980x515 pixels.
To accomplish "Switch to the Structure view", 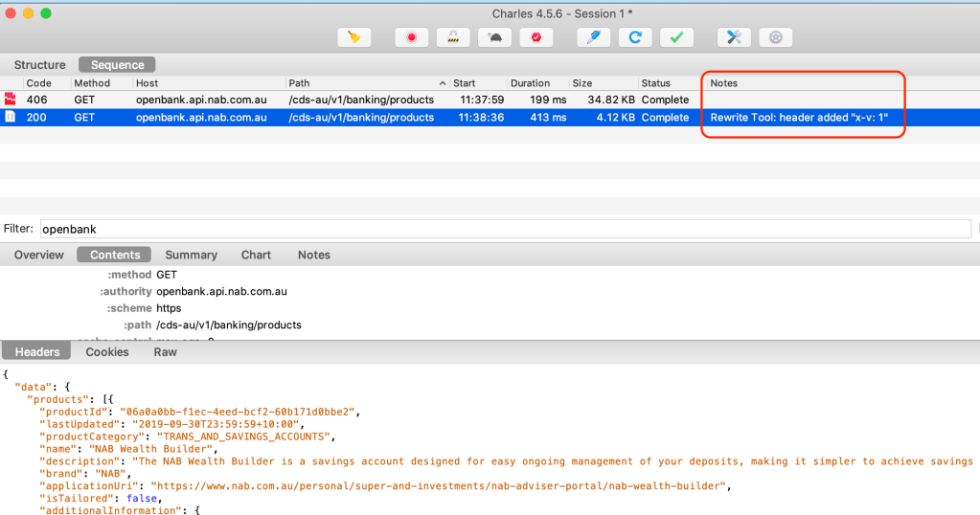I will 40,65.
